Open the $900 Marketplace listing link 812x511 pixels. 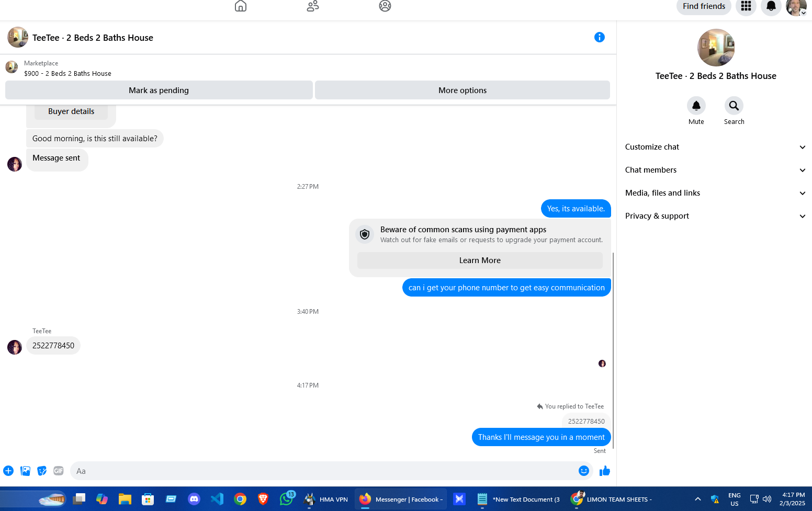click(67, 74)
